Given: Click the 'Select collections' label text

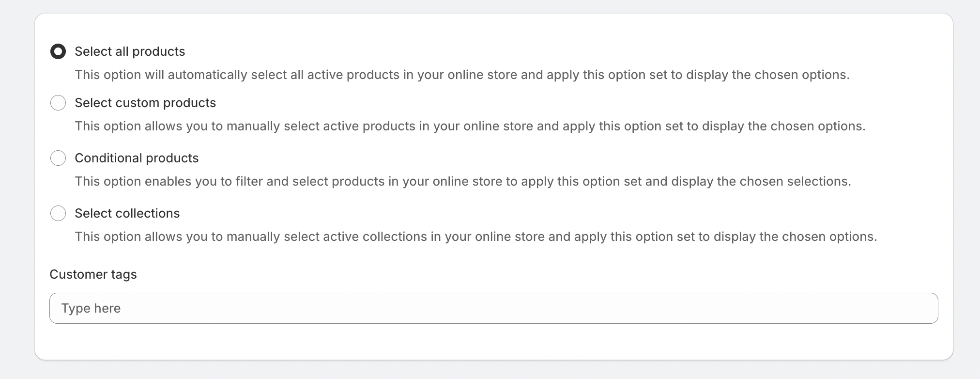Looking at the screenshot, I should (x=127, y=213).
